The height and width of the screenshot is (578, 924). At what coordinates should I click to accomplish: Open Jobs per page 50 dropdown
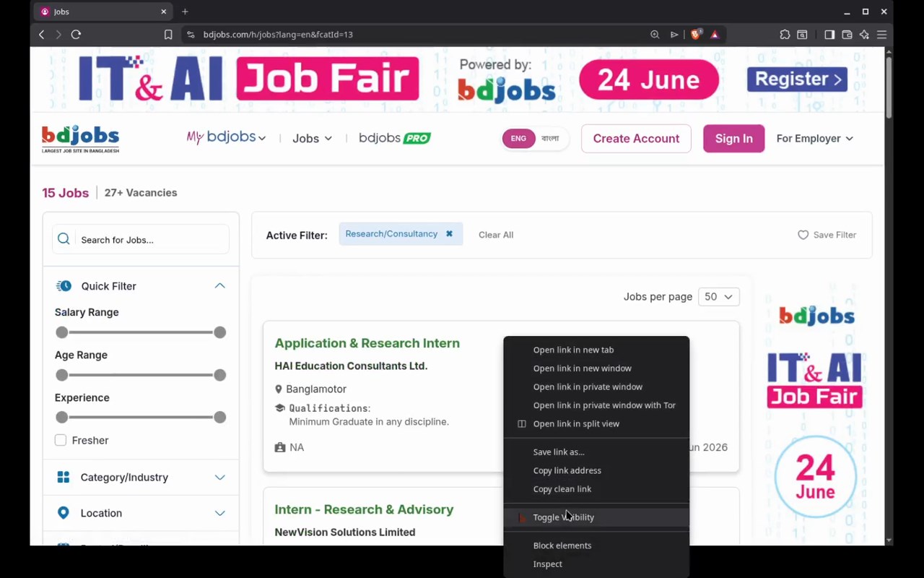(718, 297)
